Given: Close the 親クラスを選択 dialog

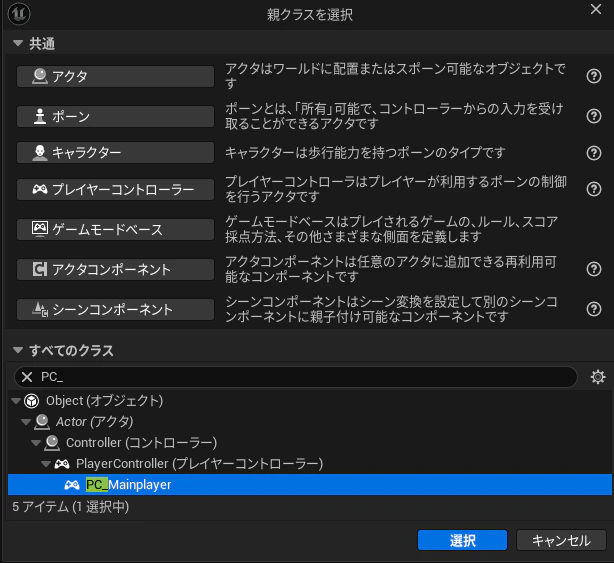Looking at the screenshot, I should point(596,9).
